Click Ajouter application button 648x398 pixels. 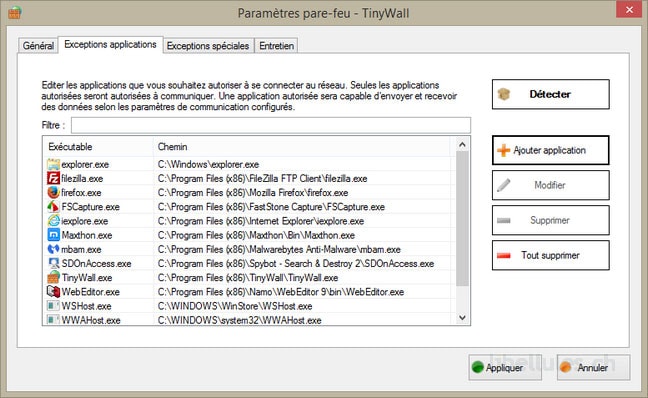point(550,150)
